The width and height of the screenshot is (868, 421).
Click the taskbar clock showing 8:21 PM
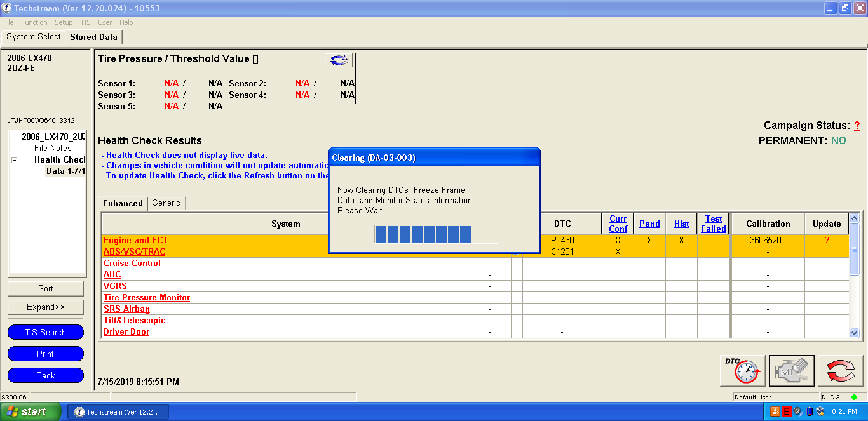(844, 412)
